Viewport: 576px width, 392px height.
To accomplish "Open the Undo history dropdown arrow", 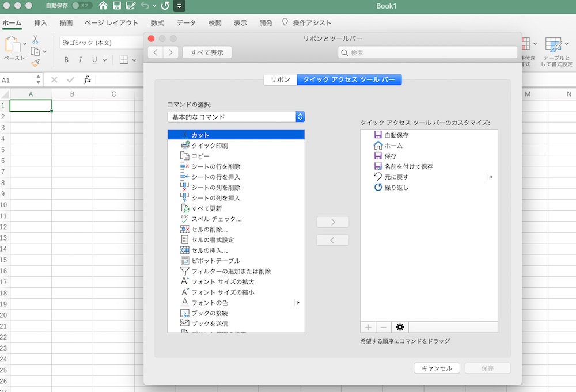I will (154, 6).
